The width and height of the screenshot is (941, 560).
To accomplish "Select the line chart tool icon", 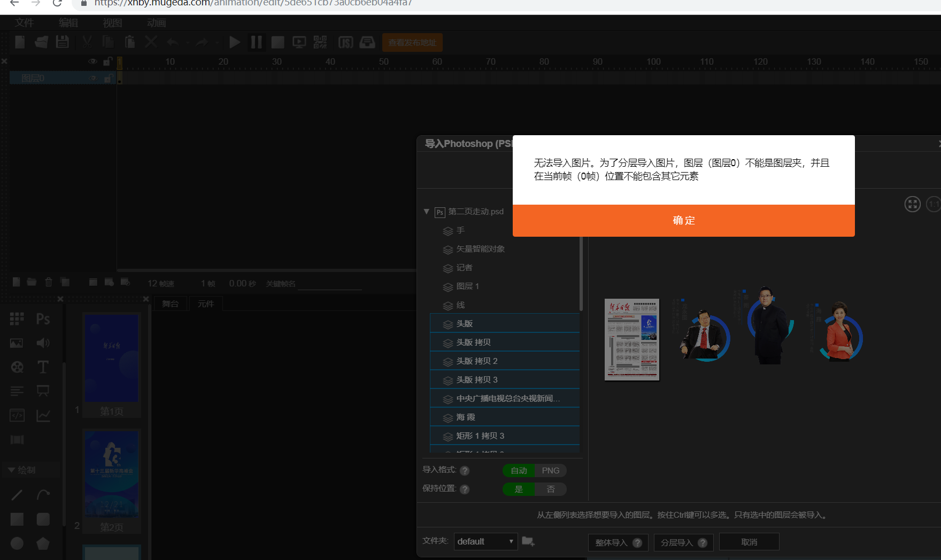I will (43, 415).
